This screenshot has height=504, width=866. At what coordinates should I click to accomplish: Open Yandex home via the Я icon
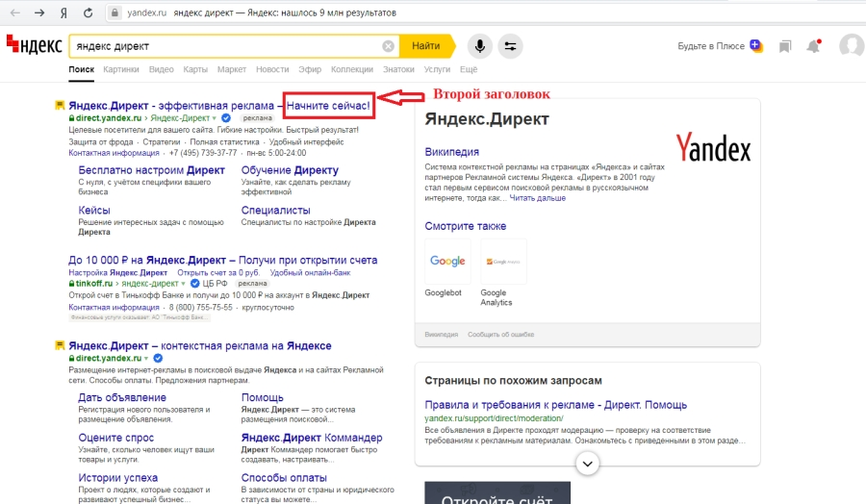pyautogui.click(x=64, y=13)
